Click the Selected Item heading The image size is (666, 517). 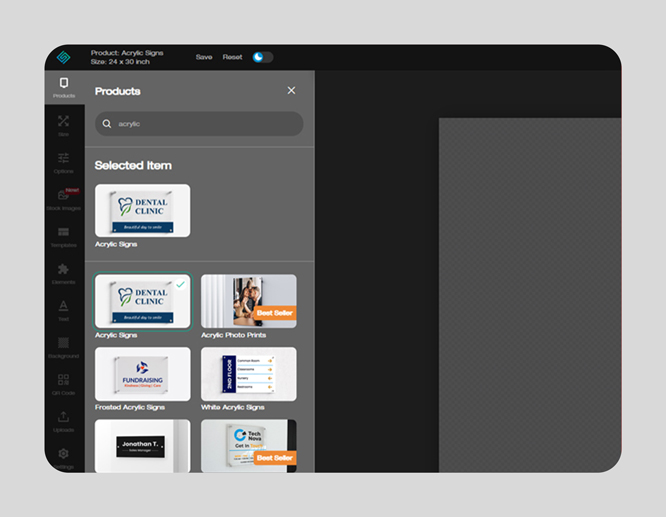point(133,165)
